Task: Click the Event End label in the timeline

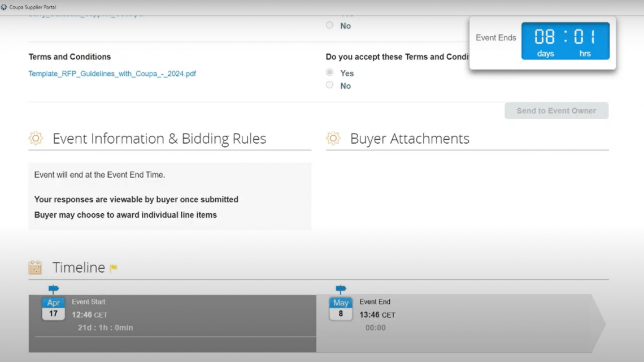Action: (x=375, y=302)
